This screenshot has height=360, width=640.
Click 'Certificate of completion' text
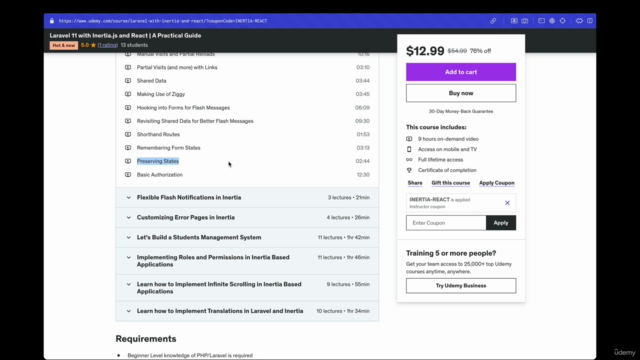click(x=447, y=170)
